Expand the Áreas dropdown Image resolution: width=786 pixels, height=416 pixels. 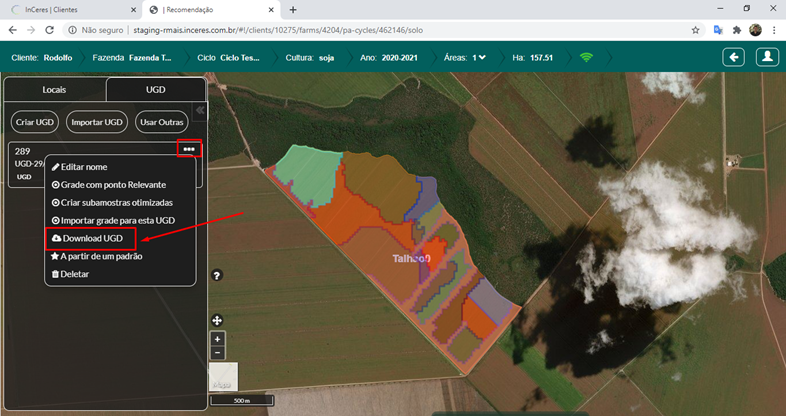click(479, 58)
